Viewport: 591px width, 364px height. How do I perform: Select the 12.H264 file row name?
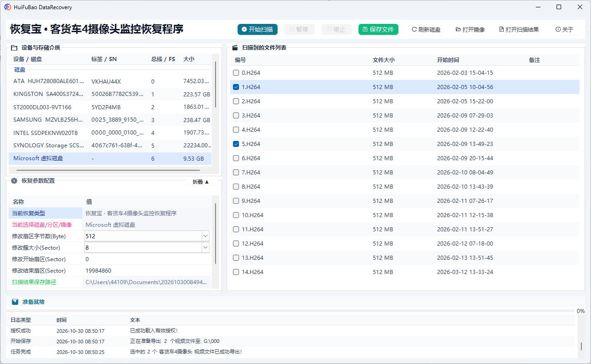[252, 244]
